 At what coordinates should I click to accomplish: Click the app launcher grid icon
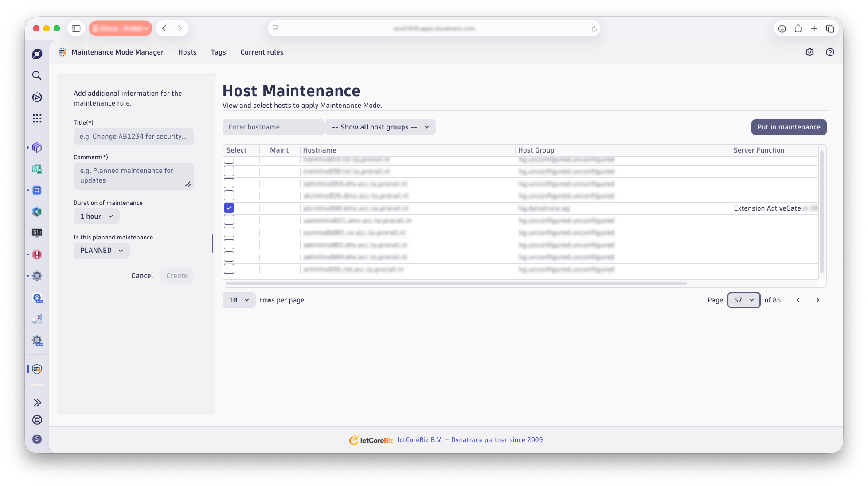pyautogui.click(x=37, y=118)
